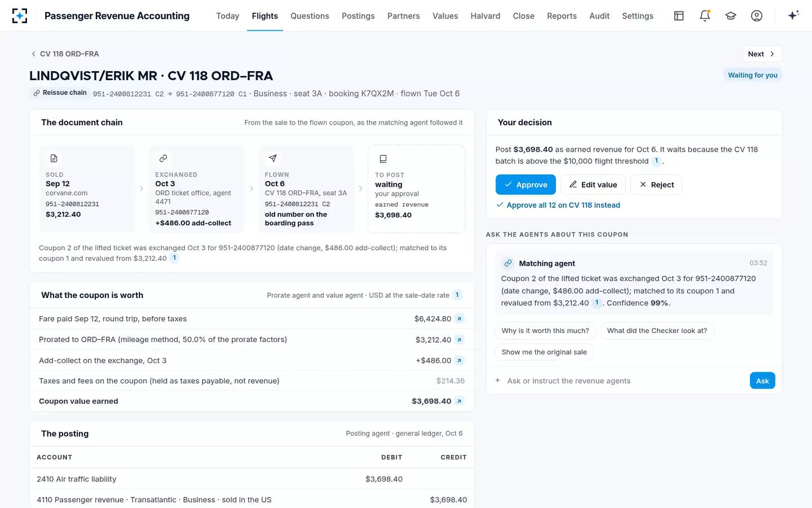This screenshot has height=508, width=812.
Task: Click the Reissue chain badge
Action: coord(60,93)
